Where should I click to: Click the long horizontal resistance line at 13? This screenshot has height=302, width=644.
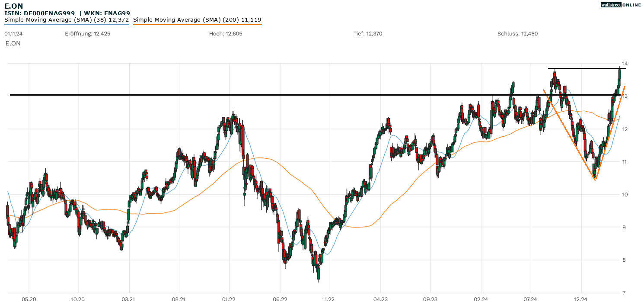point(259,95)
